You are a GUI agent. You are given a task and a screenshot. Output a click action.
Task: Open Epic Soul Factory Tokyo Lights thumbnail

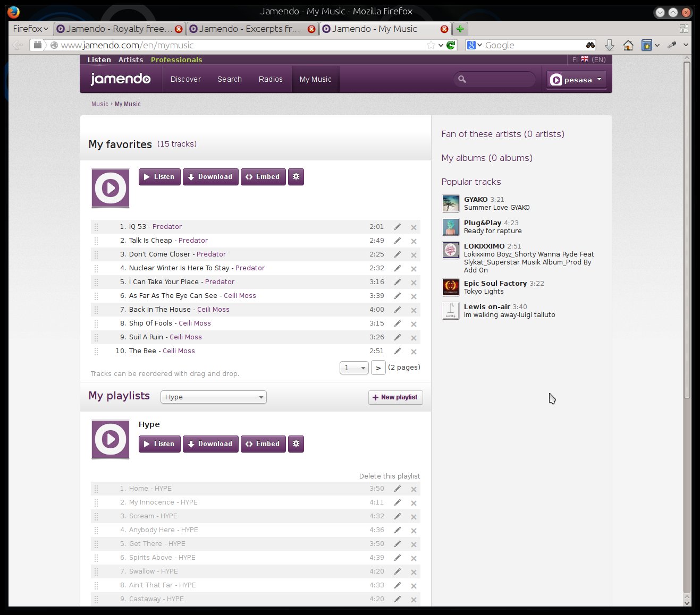(451, 287)
